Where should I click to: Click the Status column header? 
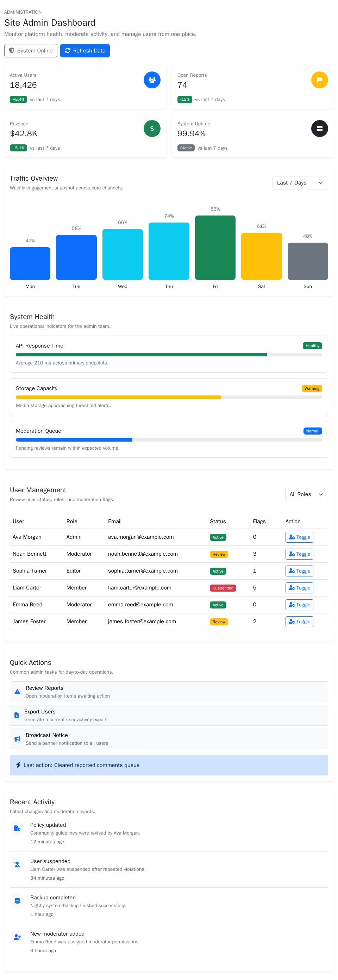click(218, 521)
